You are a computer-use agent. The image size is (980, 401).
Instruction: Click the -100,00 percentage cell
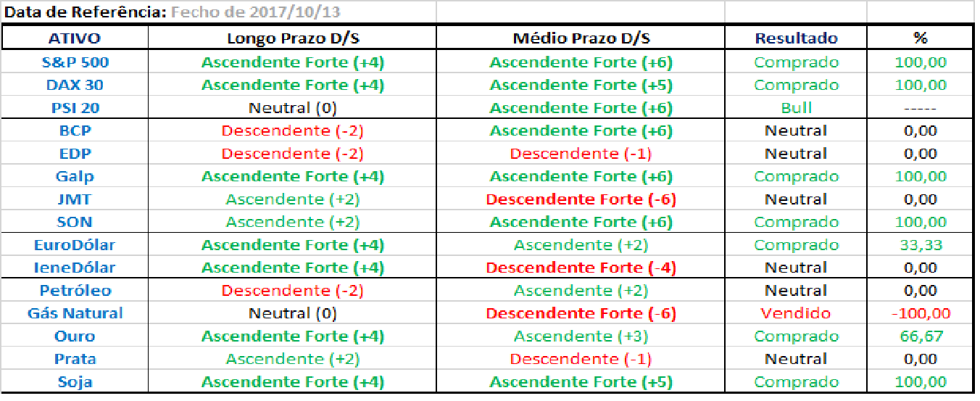click(x=921, y=313)
